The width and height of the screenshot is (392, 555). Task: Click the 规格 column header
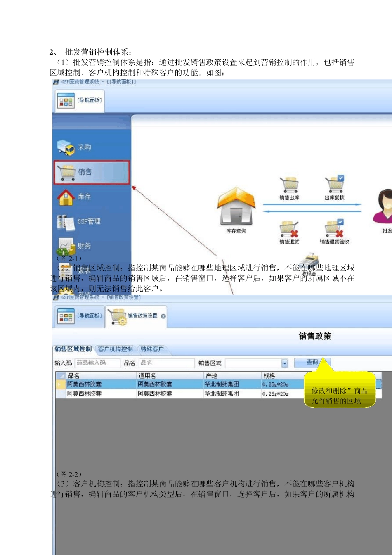pyautogui.click(x=283, y=376)
